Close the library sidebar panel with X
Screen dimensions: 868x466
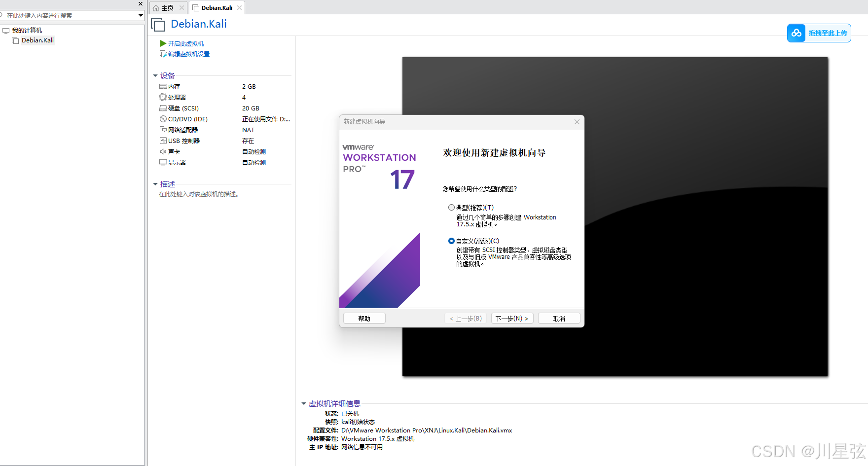coord(140,4)
